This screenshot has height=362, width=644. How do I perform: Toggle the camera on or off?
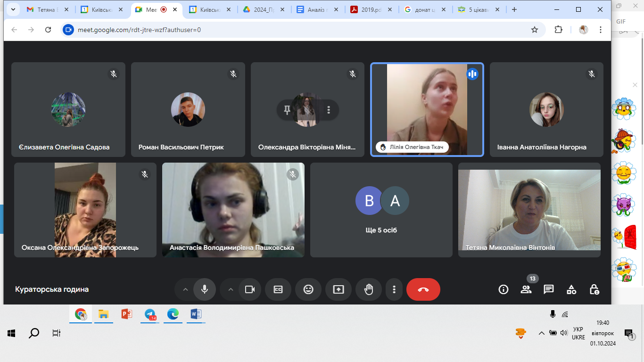[x=250, y=289]
